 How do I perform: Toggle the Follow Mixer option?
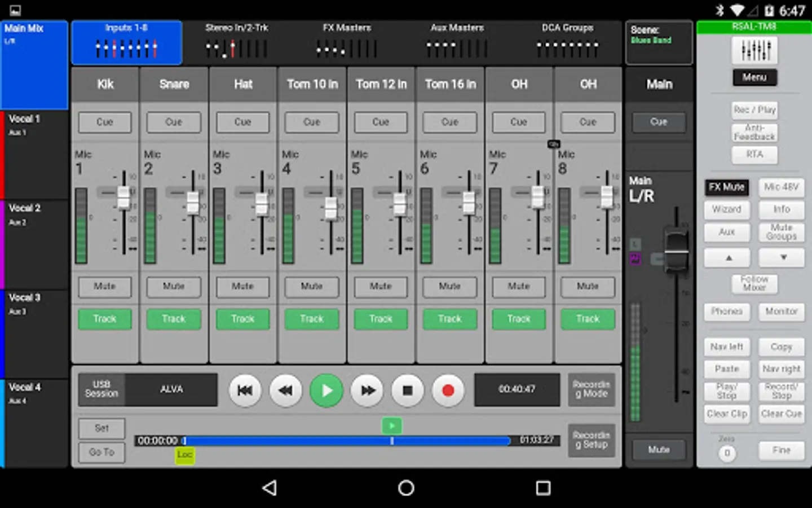[x=754, y=283]
